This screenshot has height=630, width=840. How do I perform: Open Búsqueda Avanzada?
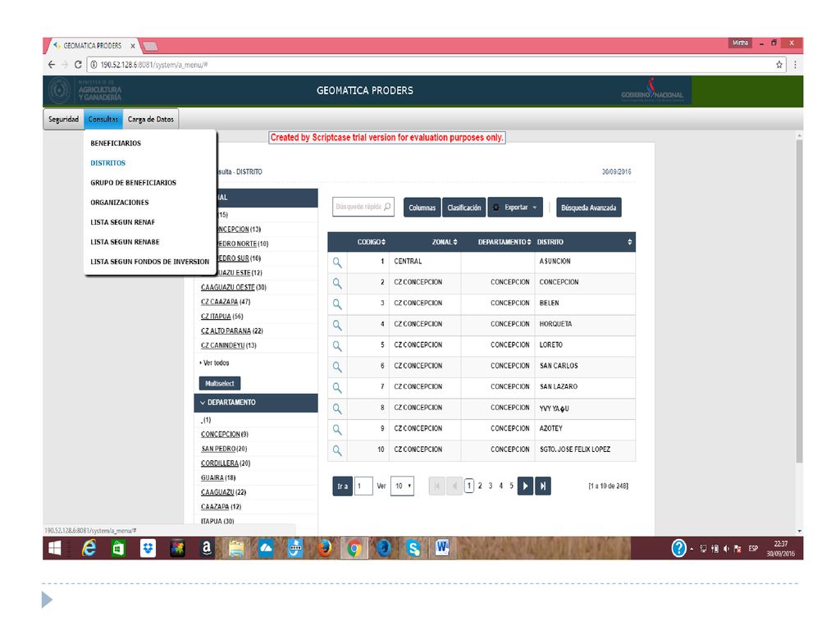pyautogui.click(x=589, y=208)
